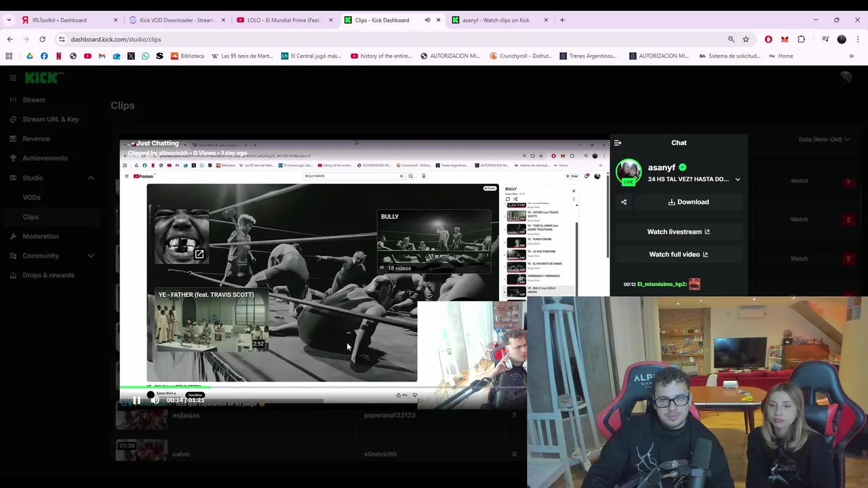Mute the Clips tab audio speaker icon
This screenshot has height=488, width=868.
427,20
